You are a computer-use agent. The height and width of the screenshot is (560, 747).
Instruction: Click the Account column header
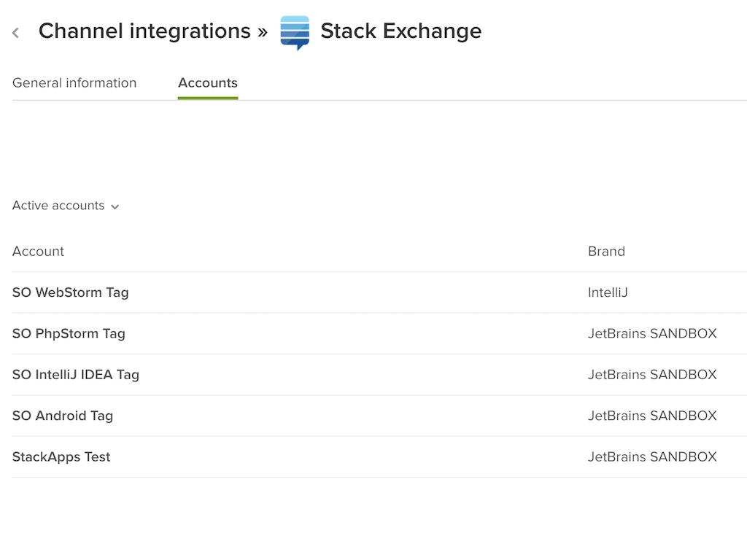pyautogui.click(x=38, y=252)
